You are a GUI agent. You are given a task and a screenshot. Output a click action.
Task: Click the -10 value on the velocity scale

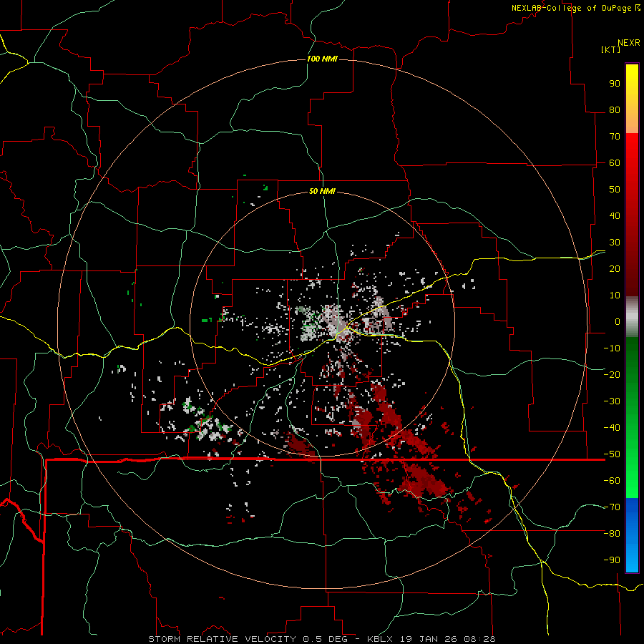(x=612, y=348)
